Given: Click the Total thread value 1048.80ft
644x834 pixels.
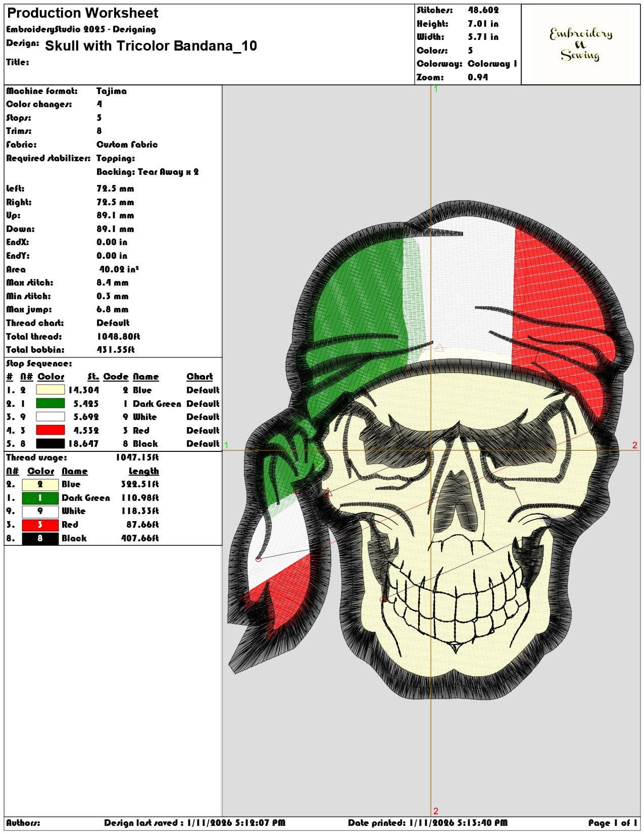Looking at the screenshot, I should click(x=118, y=337).
